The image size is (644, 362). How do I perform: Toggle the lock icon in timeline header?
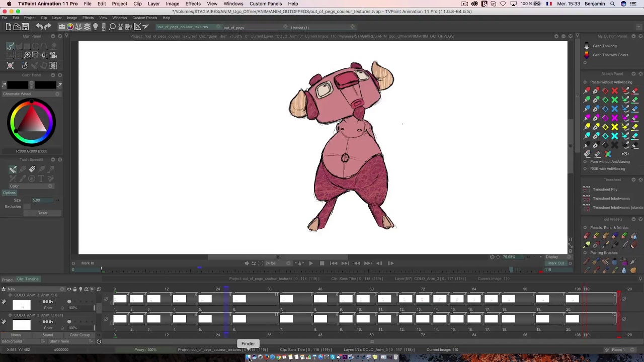click(x=75, y=289)
